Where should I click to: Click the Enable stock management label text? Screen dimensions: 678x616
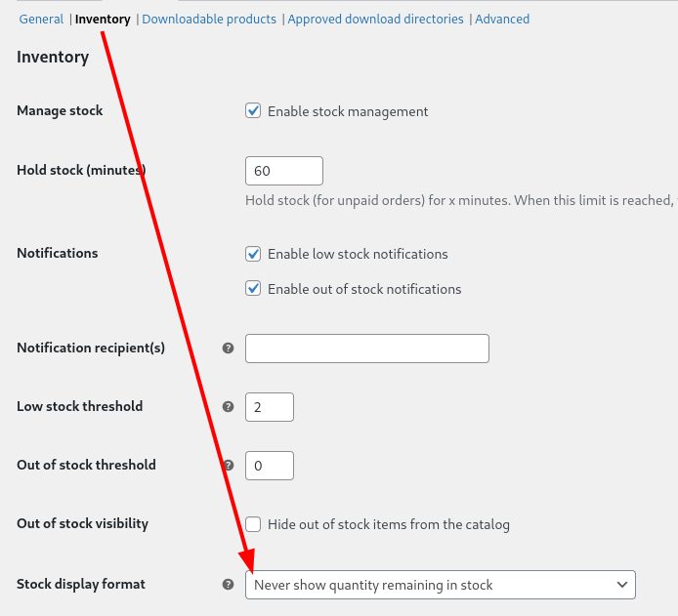coord(348,111)
